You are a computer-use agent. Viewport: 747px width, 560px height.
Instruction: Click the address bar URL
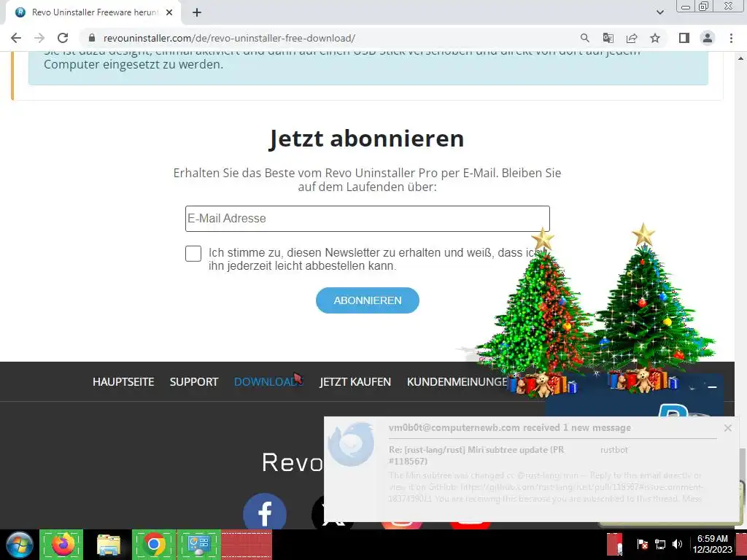[x=229, y=38]
